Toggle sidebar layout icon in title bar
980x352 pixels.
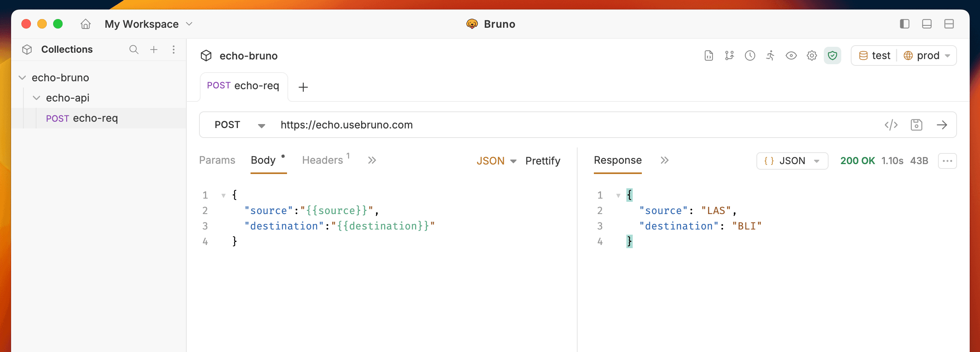click(x=905, y=24)
